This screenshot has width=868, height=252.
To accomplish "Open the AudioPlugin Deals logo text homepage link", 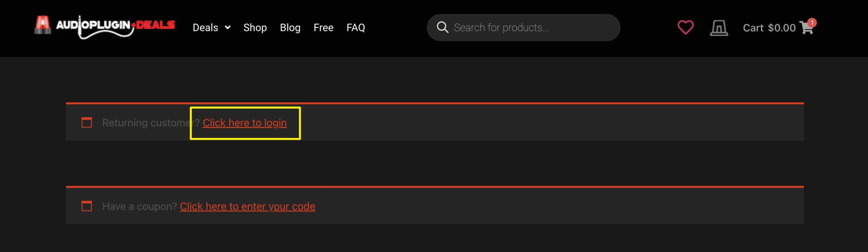I will tap(115, 26).
